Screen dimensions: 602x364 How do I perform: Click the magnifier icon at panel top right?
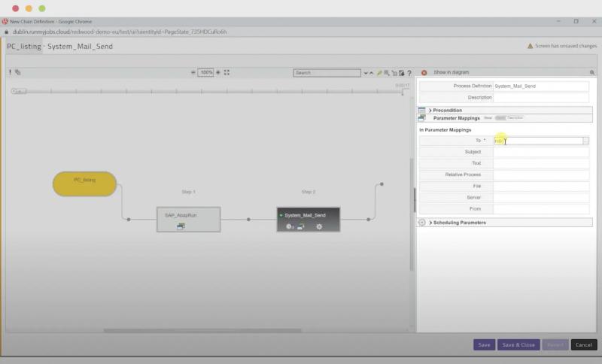592,72
